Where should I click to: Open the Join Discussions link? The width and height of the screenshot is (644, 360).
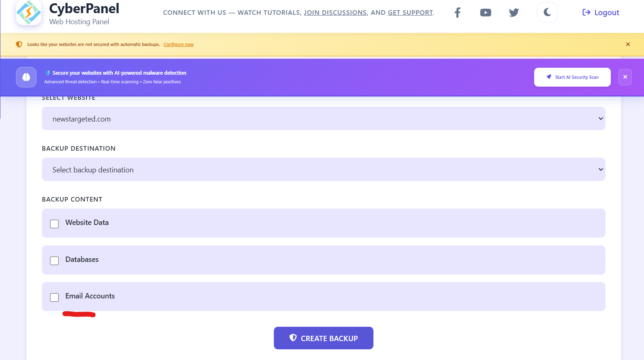point(335,13)
